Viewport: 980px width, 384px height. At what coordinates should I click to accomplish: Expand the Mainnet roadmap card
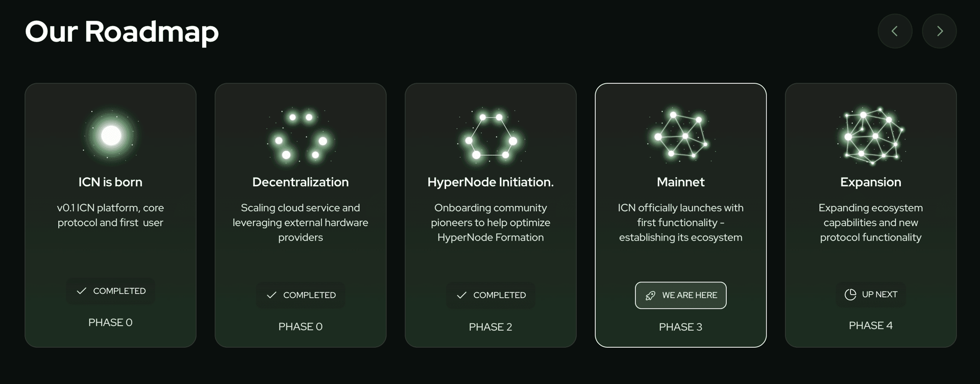pos(680,214)
